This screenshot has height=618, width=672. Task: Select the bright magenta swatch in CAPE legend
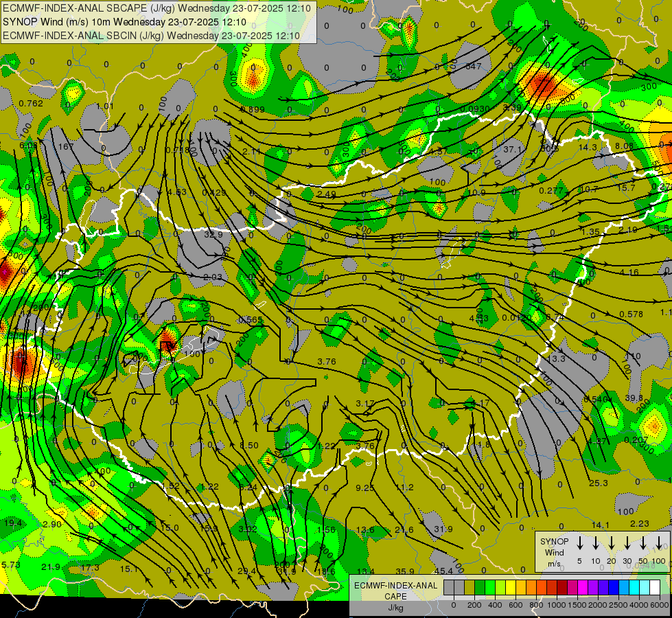[583, 587]
